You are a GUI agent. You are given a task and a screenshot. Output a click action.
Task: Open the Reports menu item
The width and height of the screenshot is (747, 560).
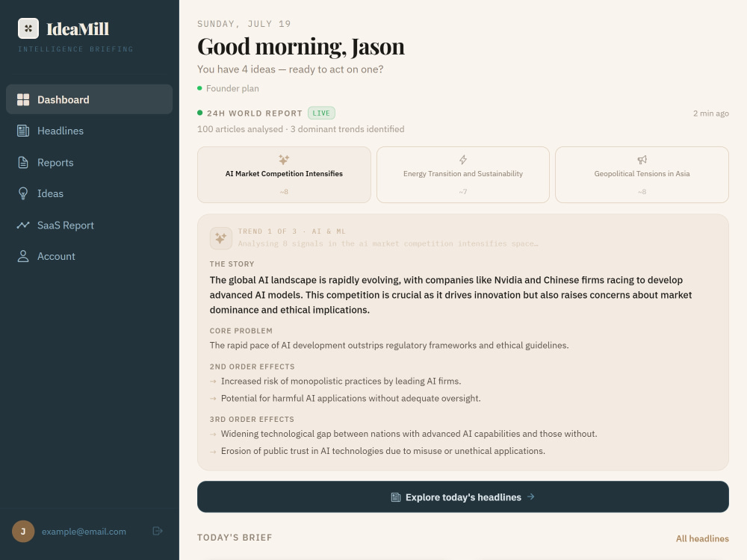[x=89, y=162]
